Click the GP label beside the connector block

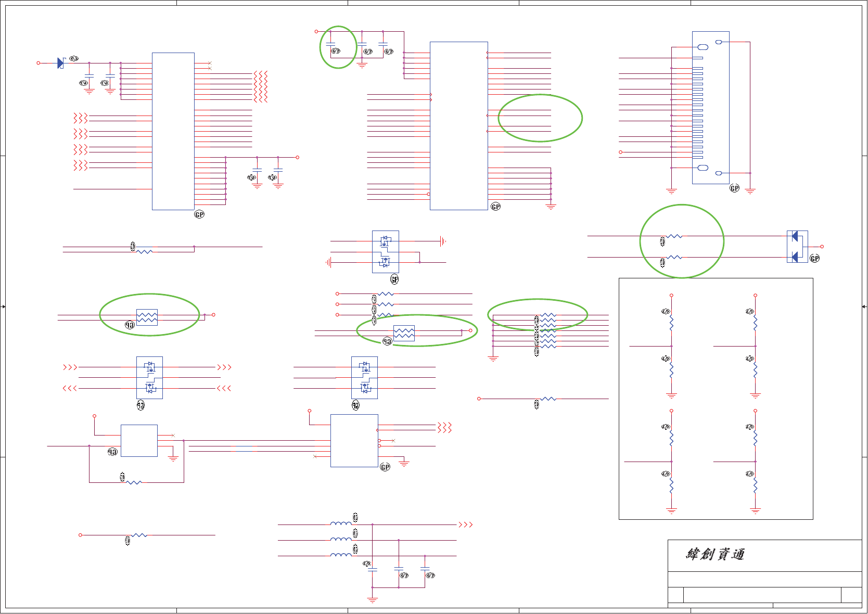tap(734, 188)
